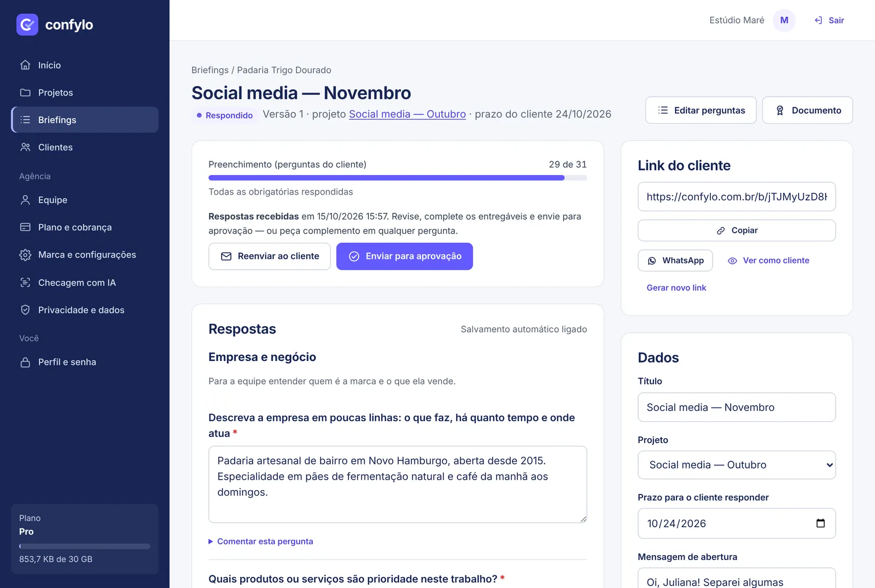
Task: Follow the Social media — Outubro link
Action: click(407, 114)
